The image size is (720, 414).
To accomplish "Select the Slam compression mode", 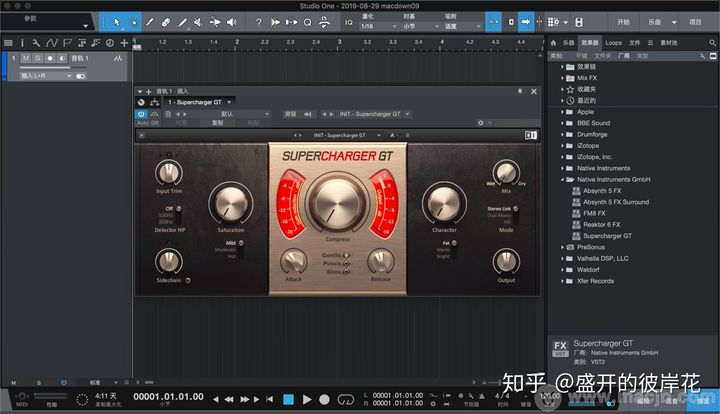I will 347,272.
